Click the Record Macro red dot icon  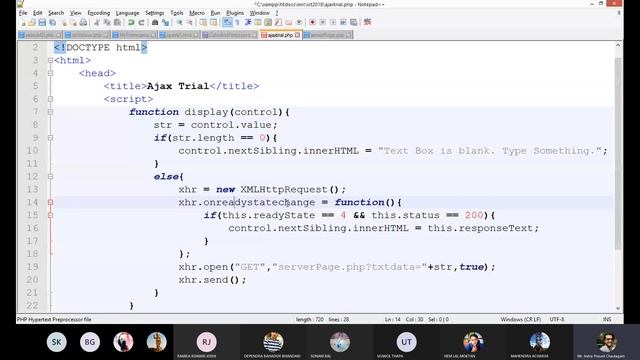pos(312,22)
